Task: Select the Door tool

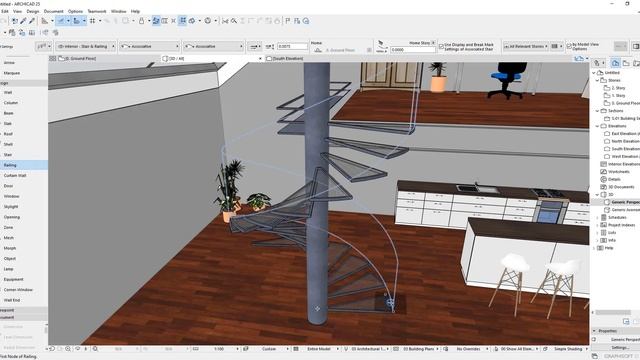Action: 9,186
